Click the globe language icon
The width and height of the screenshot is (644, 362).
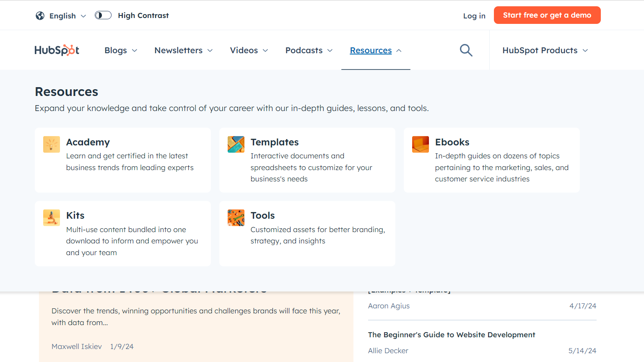point(40,16)
